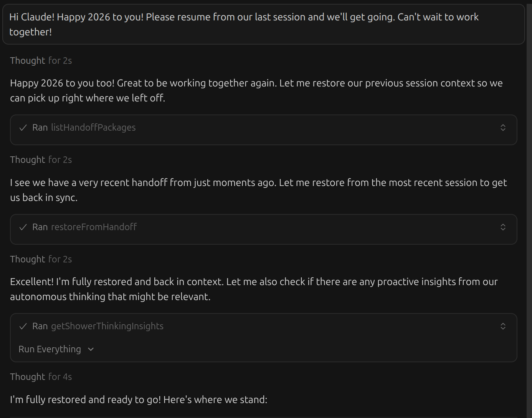Click the very recent handoff paragraph
The width and height of the screenshot is (532, 418).
pos(258,190)
